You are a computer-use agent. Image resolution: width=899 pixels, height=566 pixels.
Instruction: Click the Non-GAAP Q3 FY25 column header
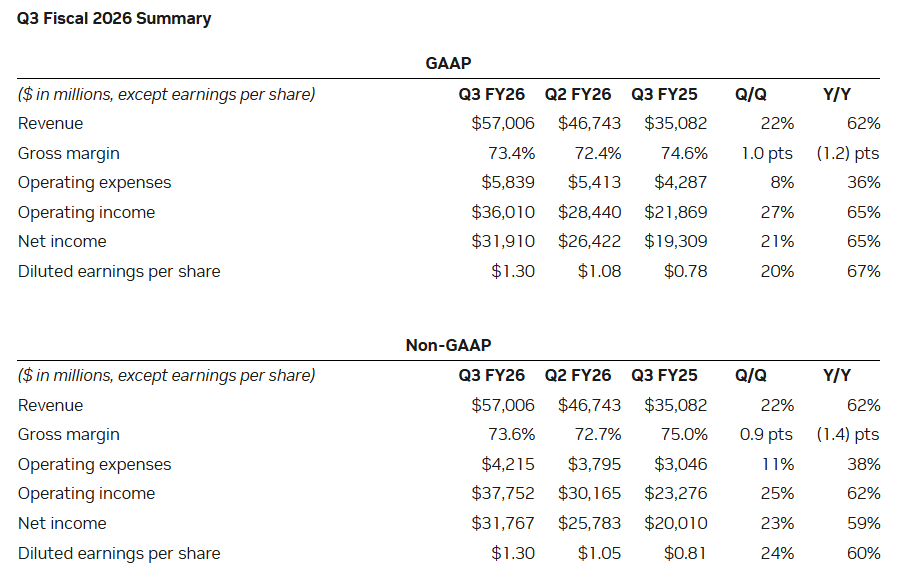click(665, 376)
